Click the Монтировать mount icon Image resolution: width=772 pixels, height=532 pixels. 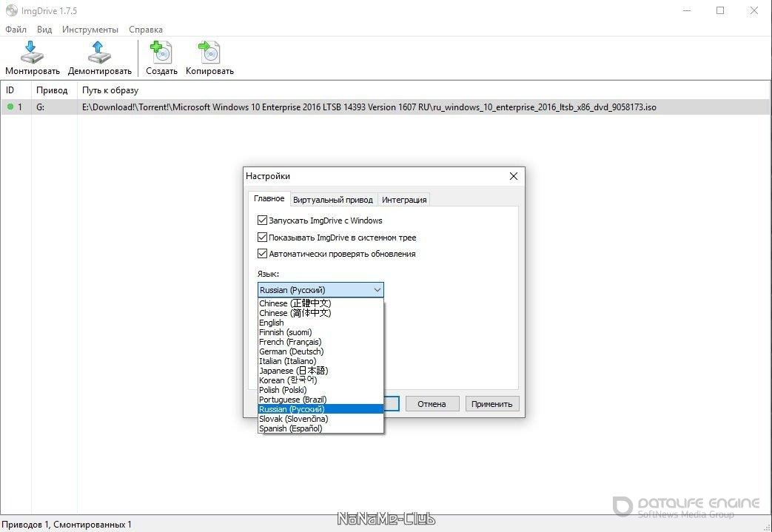(32, 53)
